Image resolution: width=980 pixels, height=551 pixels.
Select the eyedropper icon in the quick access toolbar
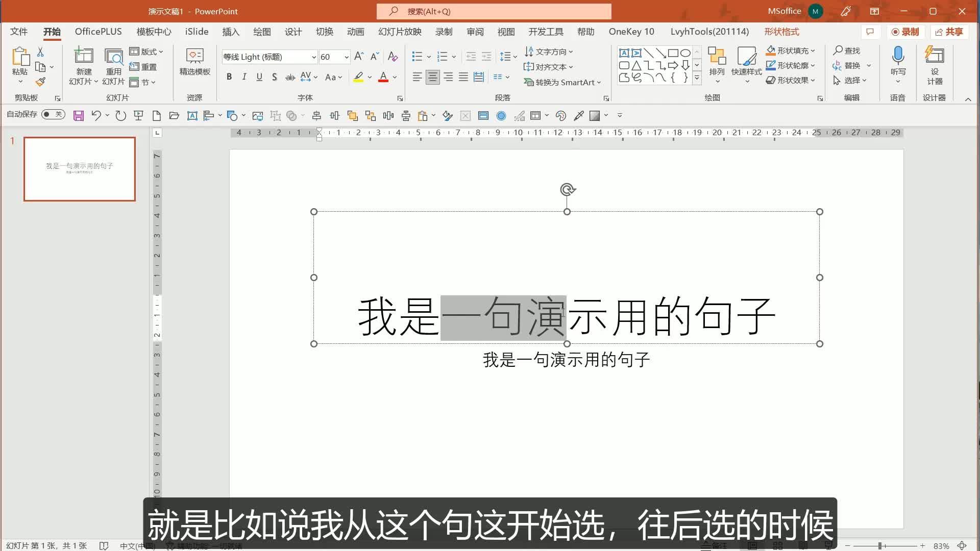click(579, 116)
